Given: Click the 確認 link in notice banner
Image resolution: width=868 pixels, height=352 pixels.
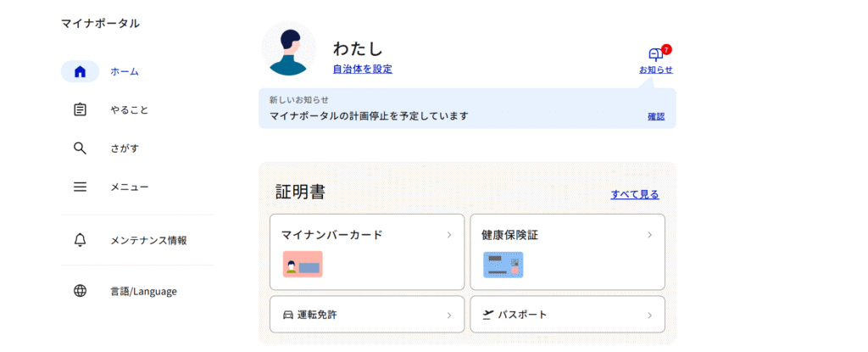Looking at the screenshot, I should pyautogui.click(x=656, y=116).
